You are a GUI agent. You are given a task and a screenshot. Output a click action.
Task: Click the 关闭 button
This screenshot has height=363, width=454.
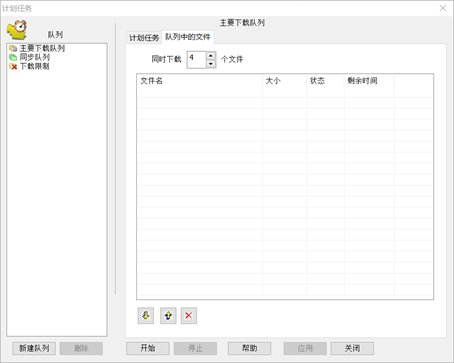[352, 348]
